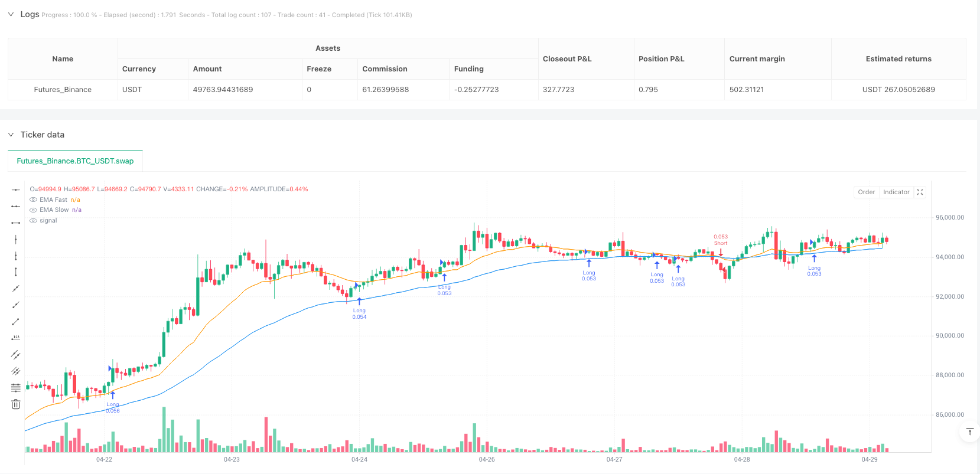Click the signal legend label
The width and height of the screenshot is (980, 474).
pos(48,221)
